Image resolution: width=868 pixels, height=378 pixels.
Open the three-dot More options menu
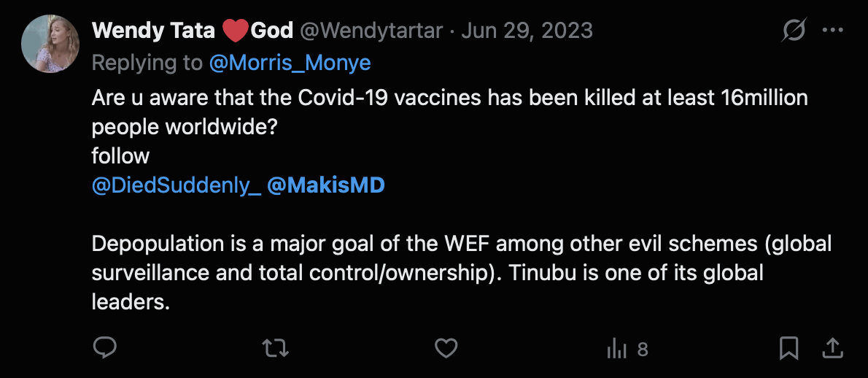click(x=832, y=31)
